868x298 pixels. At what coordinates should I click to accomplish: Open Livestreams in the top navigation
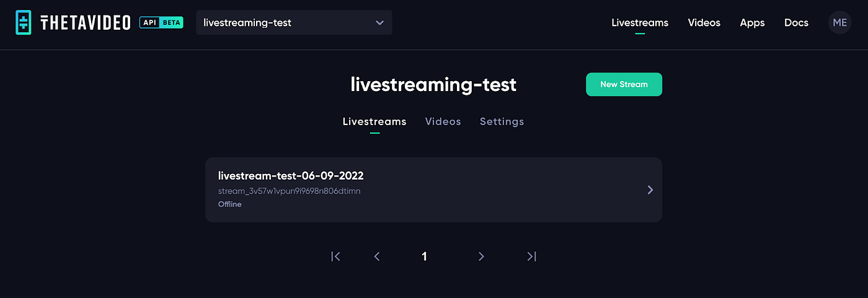(x=640, y=23)
